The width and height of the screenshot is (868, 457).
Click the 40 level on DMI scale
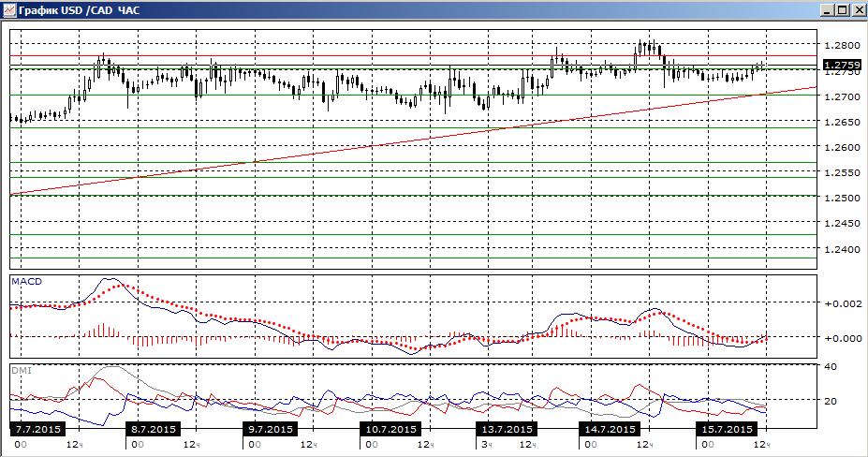[831, 367]
